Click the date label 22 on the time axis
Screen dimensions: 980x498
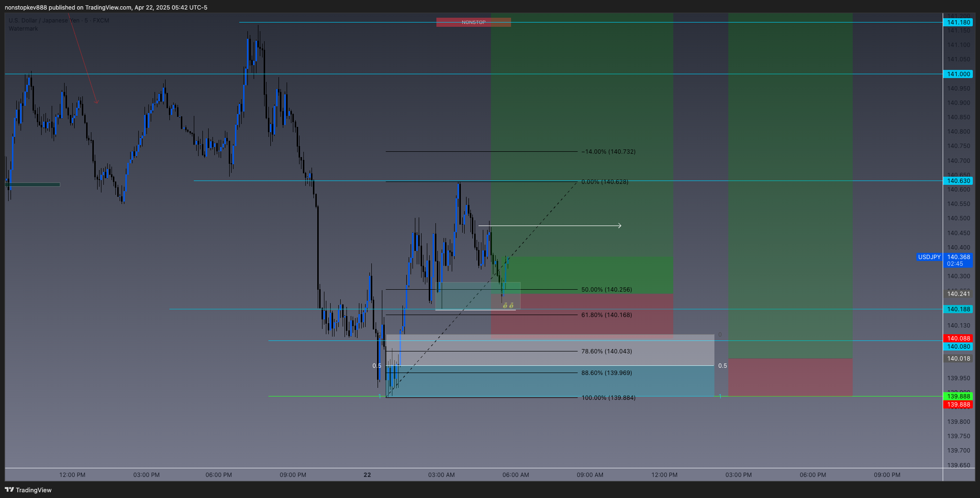point(367,475)
